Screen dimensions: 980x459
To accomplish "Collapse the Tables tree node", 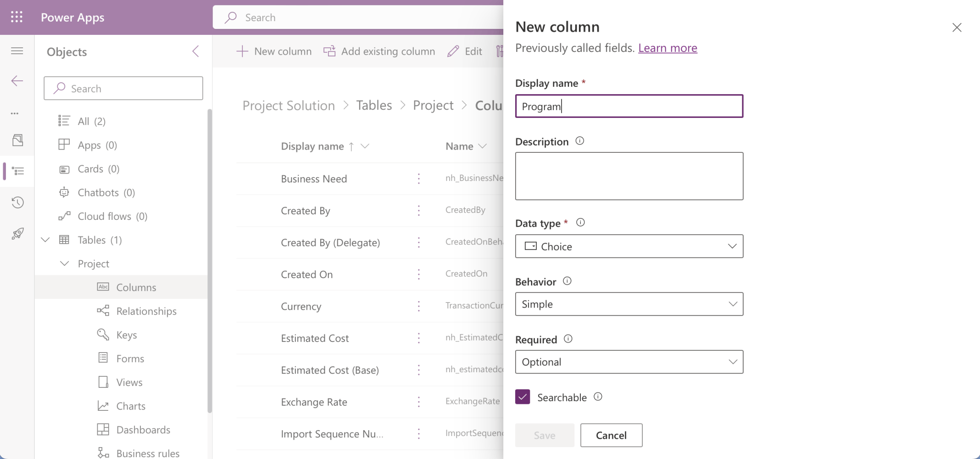I will click(x=45, y=240).
